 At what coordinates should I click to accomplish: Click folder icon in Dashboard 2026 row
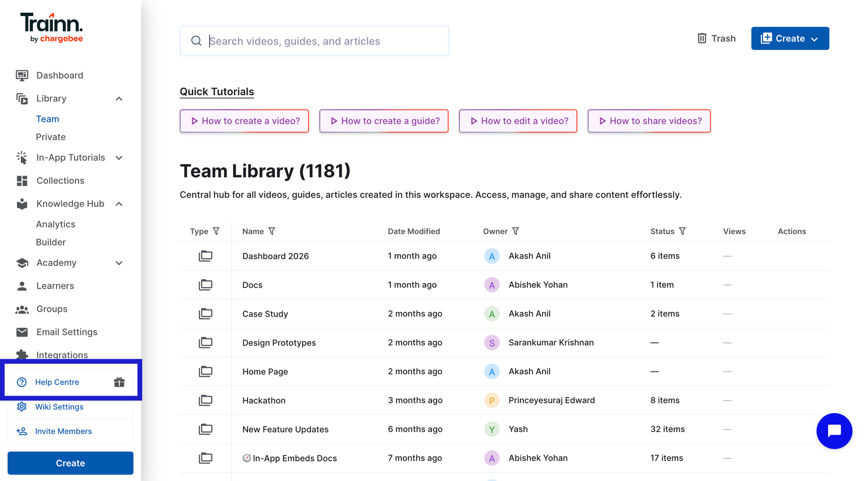(x=205, y=256)
